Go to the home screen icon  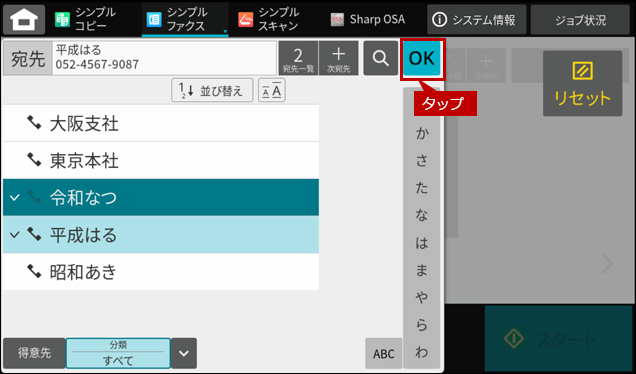click(24, 19)
